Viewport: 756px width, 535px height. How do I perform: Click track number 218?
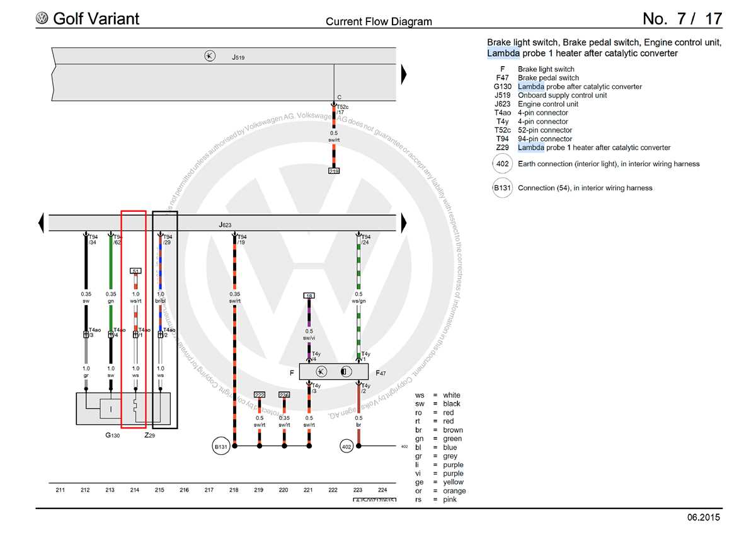[234, 490]
